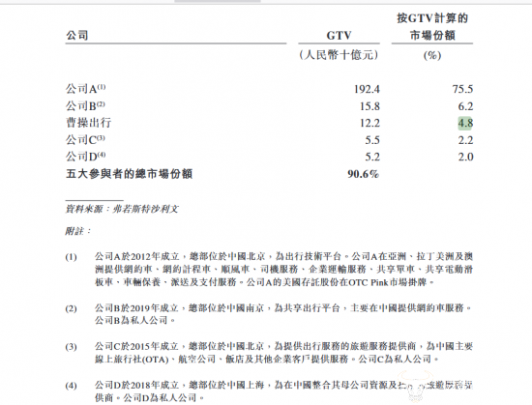Click 公司B GTV value 15.8
This screenshot has width=532, height=405.
click(369, 106)
